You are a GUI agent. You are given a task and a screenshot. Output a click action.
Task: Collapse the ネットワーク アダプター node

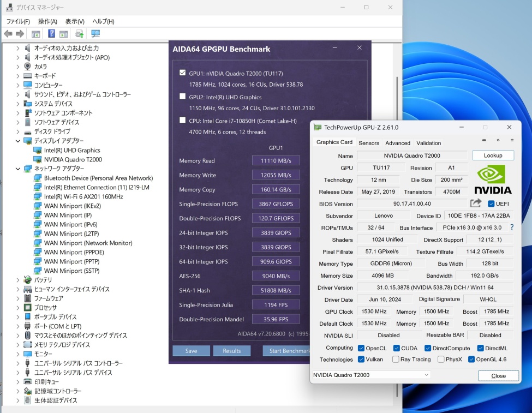pos(18,169)
